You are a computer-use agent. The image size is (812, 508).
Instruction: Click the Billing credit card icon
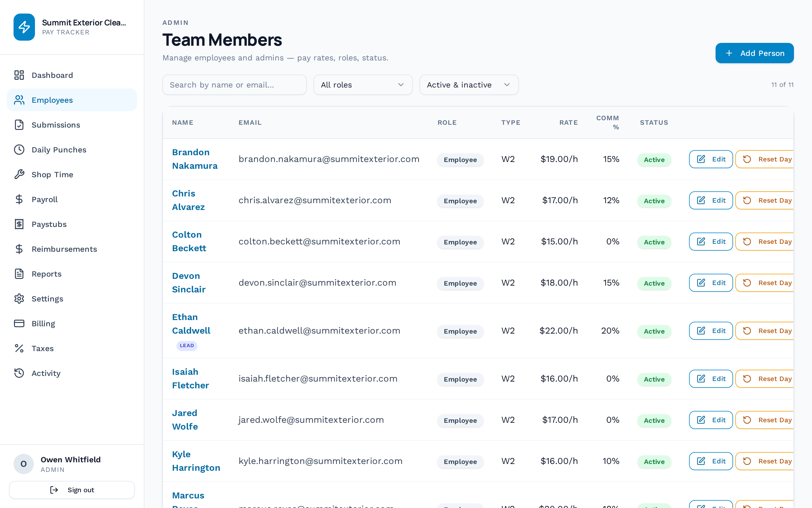click(19, 323)
